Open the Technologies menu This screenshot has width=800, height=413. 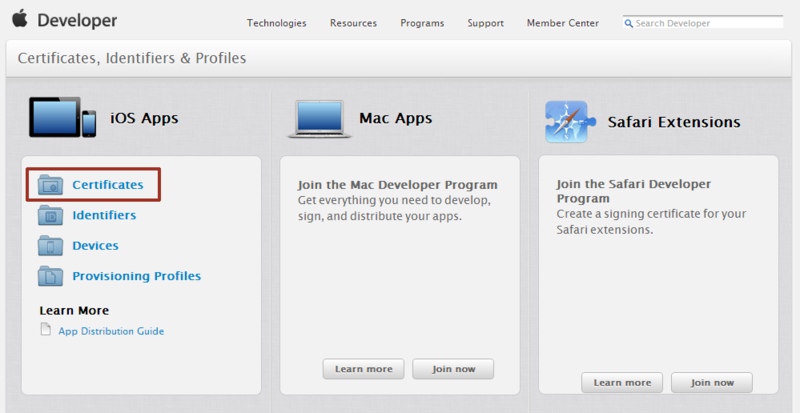277,23
